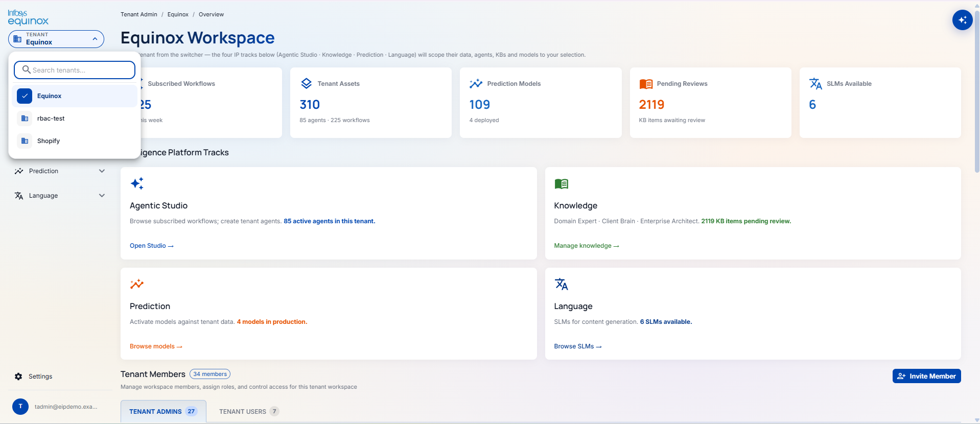The height and width of the screenshot is (424, 980).
Task: Select the Shopify tenant
Action: point(75,141)
